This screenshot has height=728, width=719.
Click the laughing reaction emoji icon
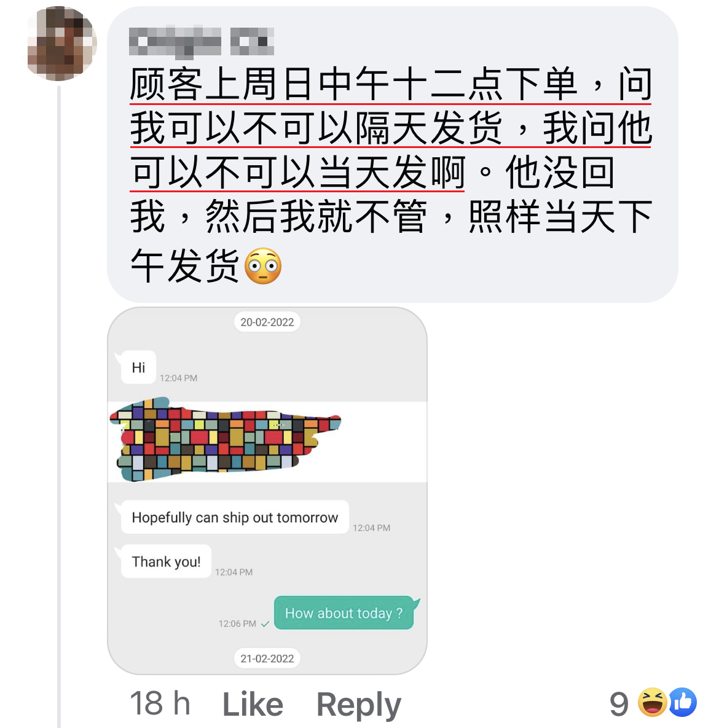click(x=652, y=702)
